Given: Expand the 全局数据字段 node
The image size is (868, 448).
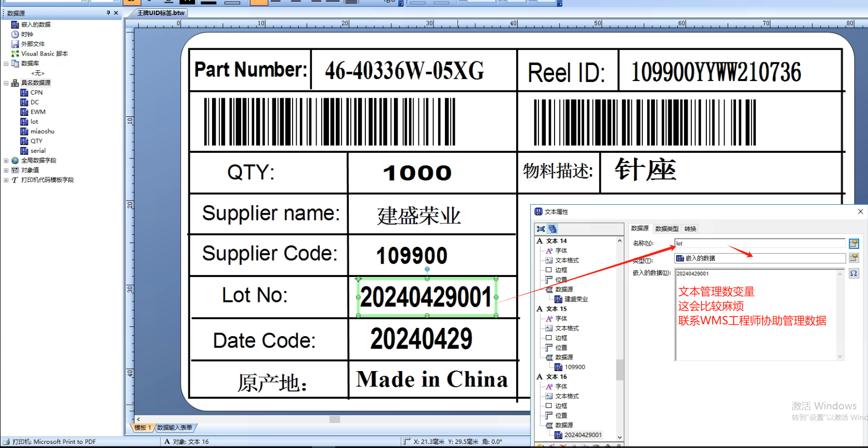Looking at the screenshot, I should [6, 161].
